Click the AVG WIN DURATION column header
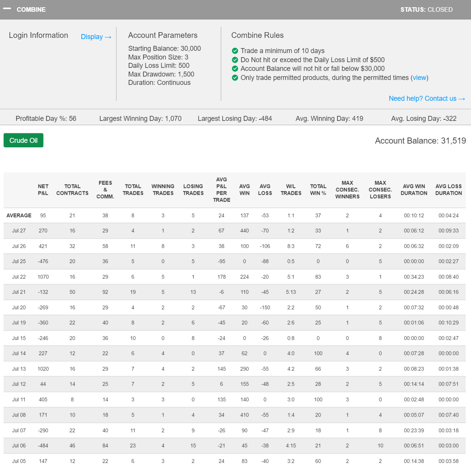 click(x=414, y=190)
